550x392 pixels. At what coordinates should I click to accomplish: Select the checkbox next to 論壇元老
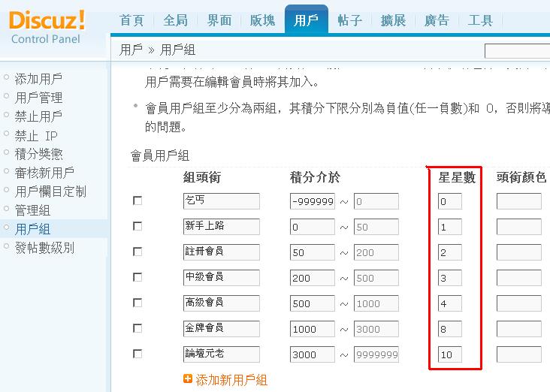click(x=137, y=354)
